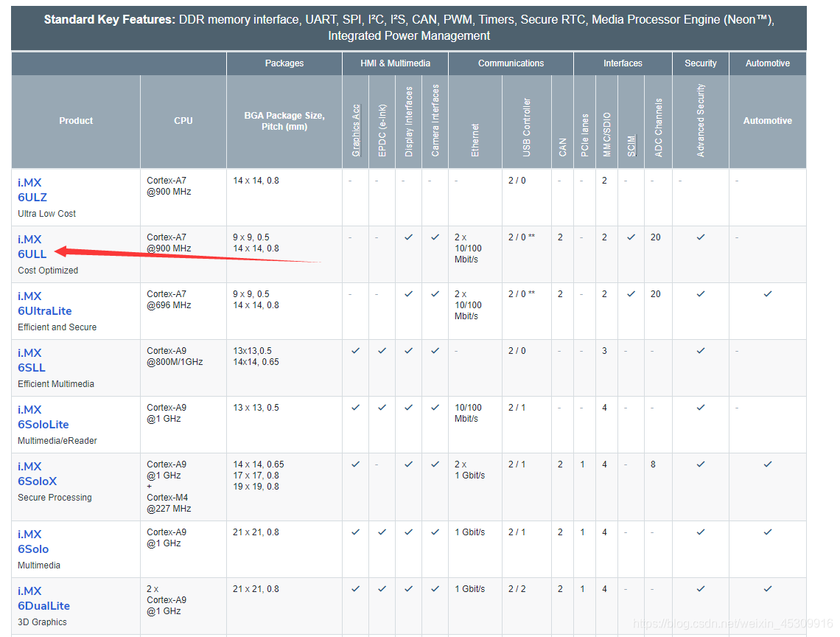Click the Camera Interfaces column header

pos(435,121)
